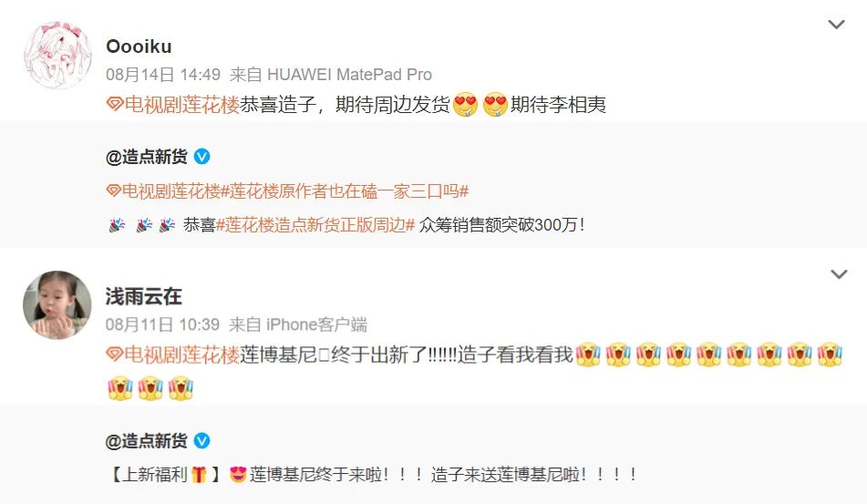867x504 pixels.
Task: Open the hashtag #莲花楼原作者也在磕一家三口吗#
Action: pyautogui.click(x=345, y=191)
